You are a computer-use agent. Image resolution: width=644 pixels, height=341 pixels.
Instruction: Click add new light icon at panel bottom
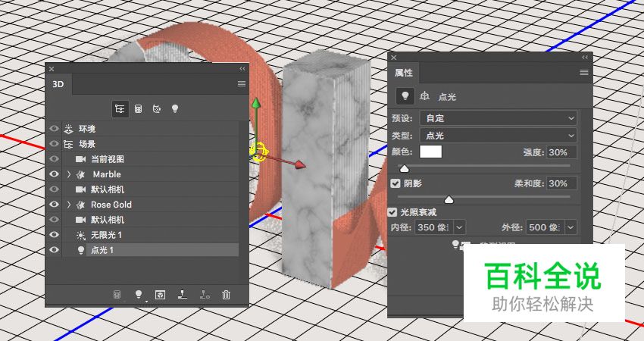click(139, 294)
